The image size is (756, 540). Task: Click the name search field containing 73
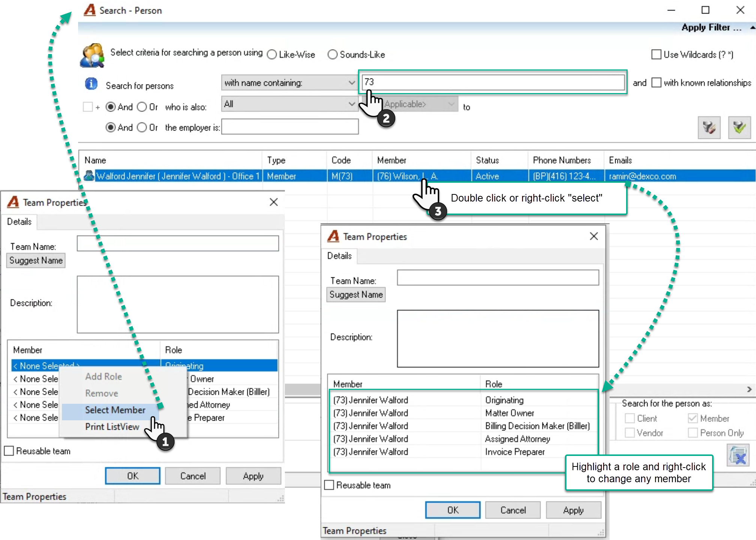493,82
